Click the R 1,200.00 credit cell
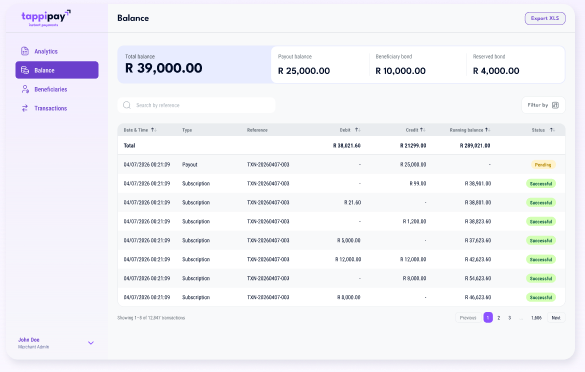Viewport: 585px width, 372px height. tap(414, 222)
